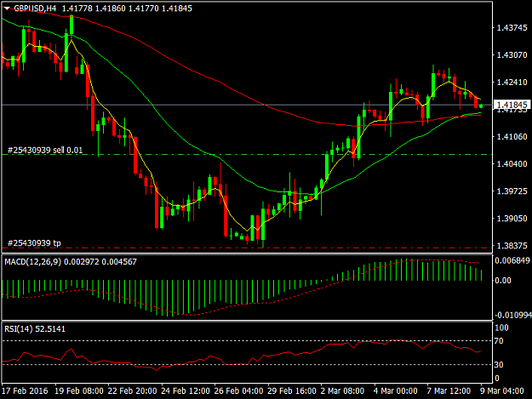
Task: Select the #25430939 tp level label
Action: click(34, 243)
